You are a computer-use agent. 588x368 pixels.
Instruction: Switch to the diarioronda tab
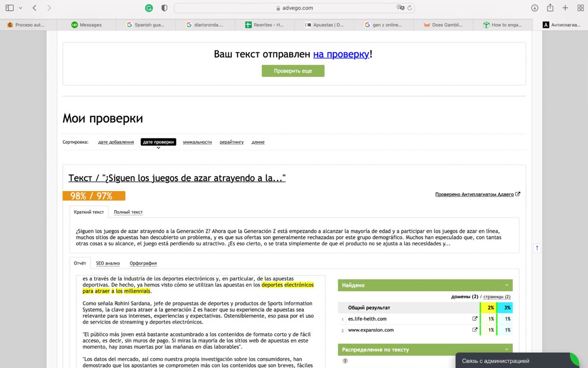point(205,25)
